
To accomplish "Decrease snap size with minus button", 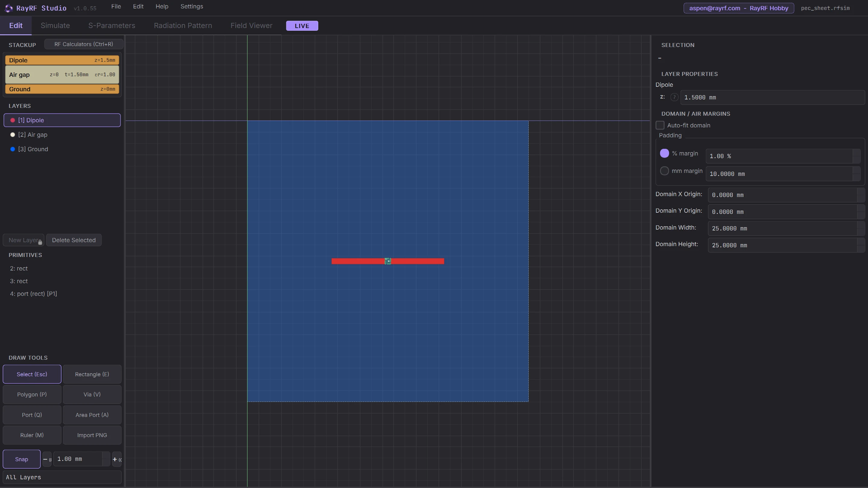I will tap(47, 459).
